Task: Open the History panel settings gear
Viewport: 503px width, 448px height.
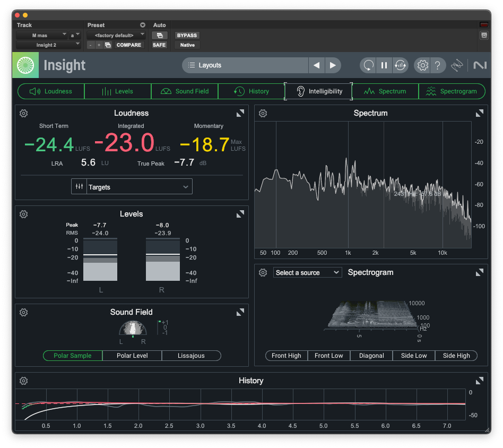Action: pos(24,381)
